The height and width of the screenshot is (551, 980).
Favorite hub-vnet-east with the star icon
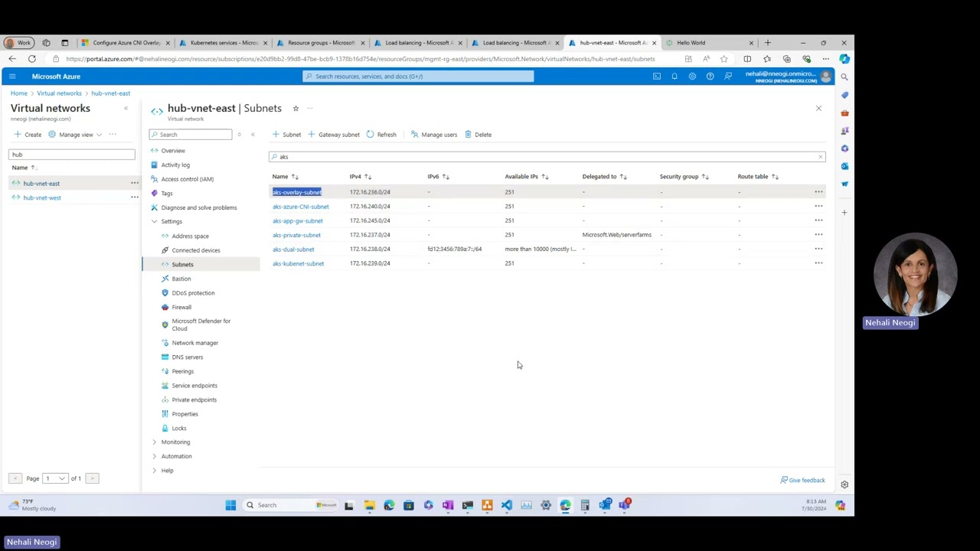(x=296, y=109)
